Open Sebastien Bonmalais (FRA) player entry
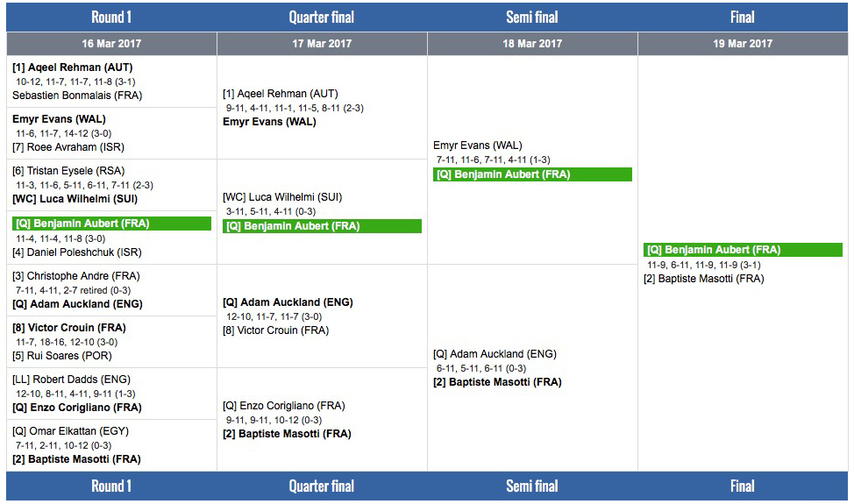 coord(77,96)
